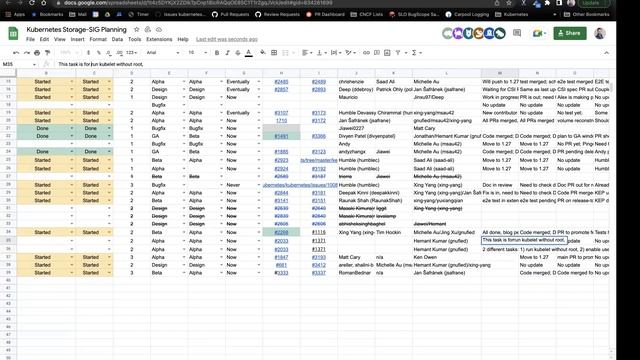Check the cloud document status icon

159,29
